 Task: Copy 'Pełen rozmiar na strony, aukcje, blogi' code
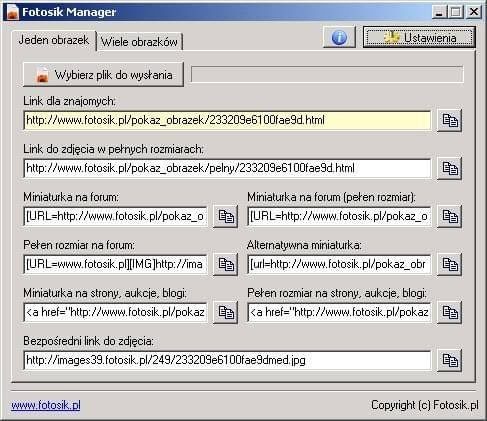tap(449, 312)
